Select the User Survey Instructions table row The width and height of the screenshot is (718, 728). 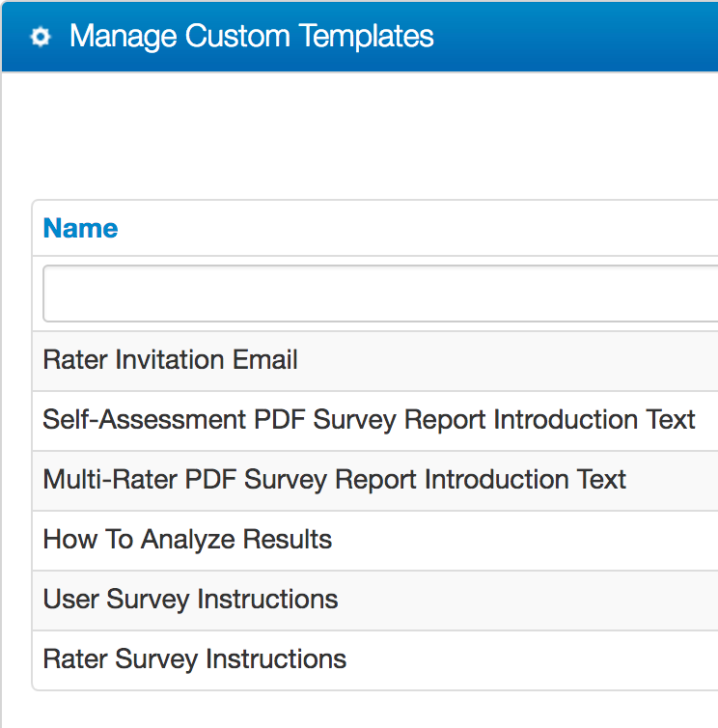375,601
